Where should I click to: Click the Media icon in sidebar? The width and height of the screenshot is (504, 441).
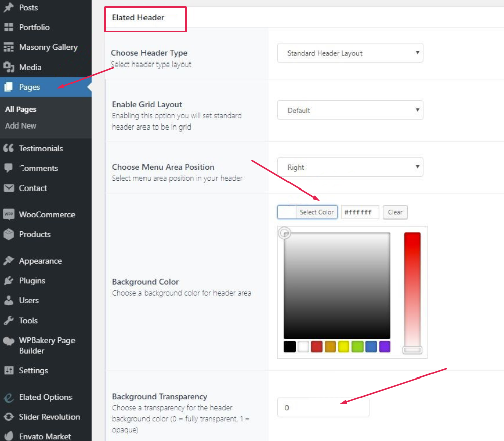tap(8, 67)
